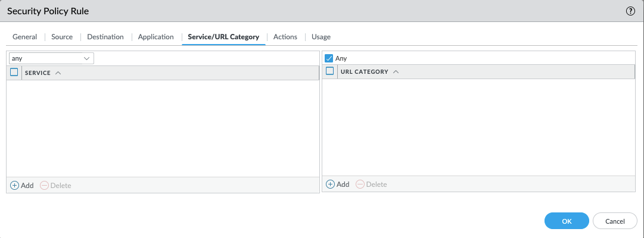
Task: Click the Delete minus icon under Service list
Action: click(45, 186)
